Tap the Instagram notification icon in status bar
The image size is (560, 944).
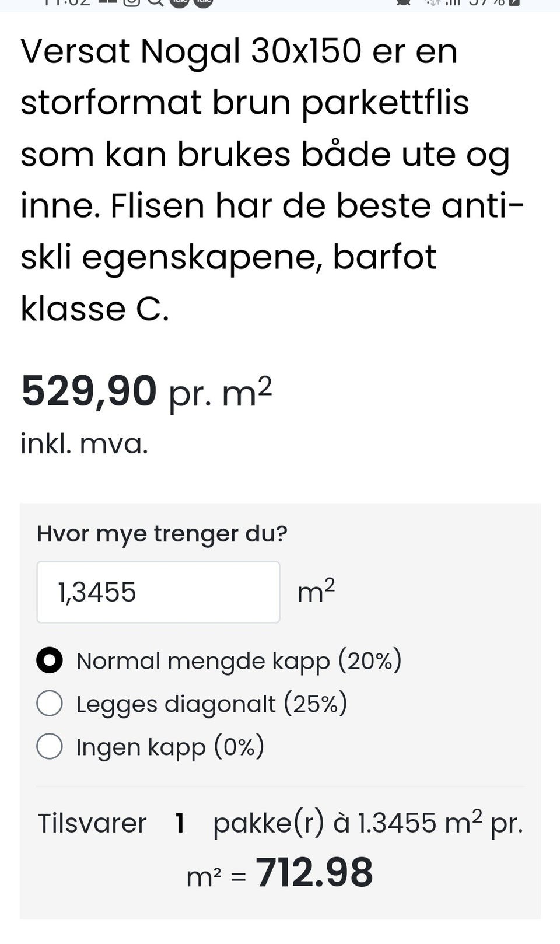(x=132, y=2)
